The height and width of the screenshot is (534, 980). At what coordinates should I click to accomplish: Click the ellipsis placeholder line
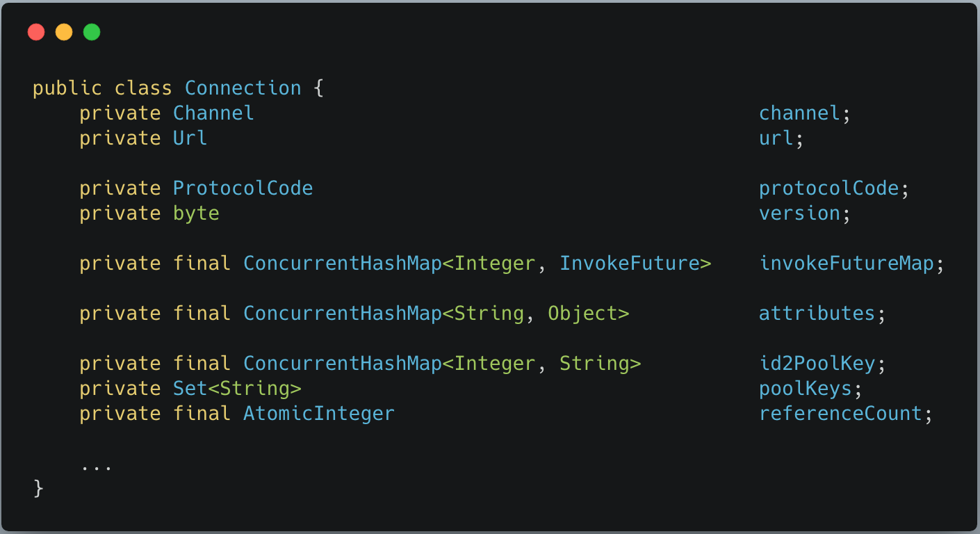pyautogui.click(x=97, y=465)
